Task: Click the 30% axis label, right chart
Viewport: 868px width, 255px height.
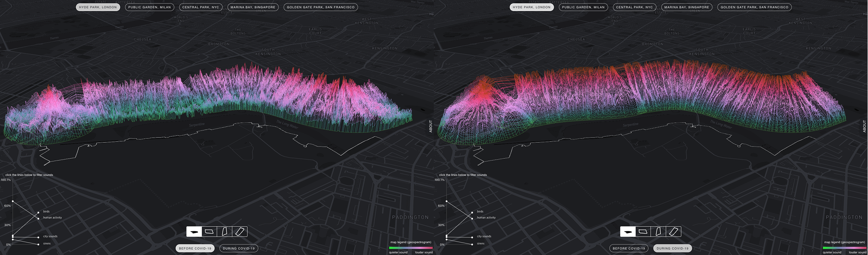Action: click(441, 225)
